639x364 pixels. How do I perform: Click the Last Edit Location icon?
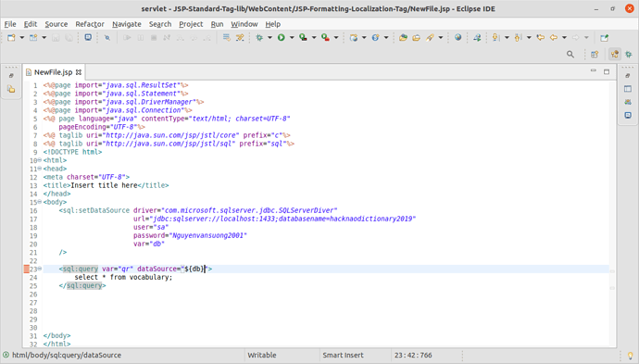(541, 37)
